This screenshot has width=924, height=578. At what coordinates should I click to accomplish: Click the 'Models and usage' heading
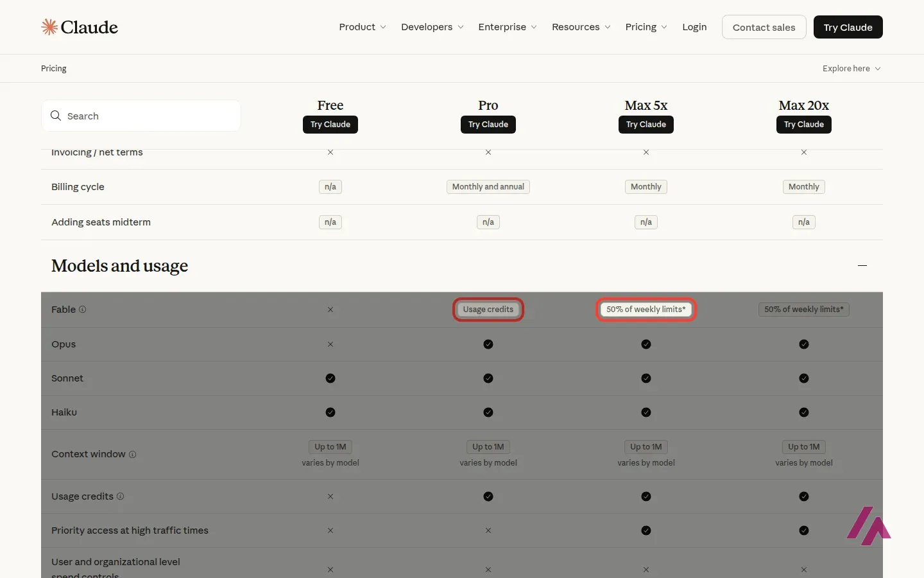pyautogui.click(x=120, y=266)
